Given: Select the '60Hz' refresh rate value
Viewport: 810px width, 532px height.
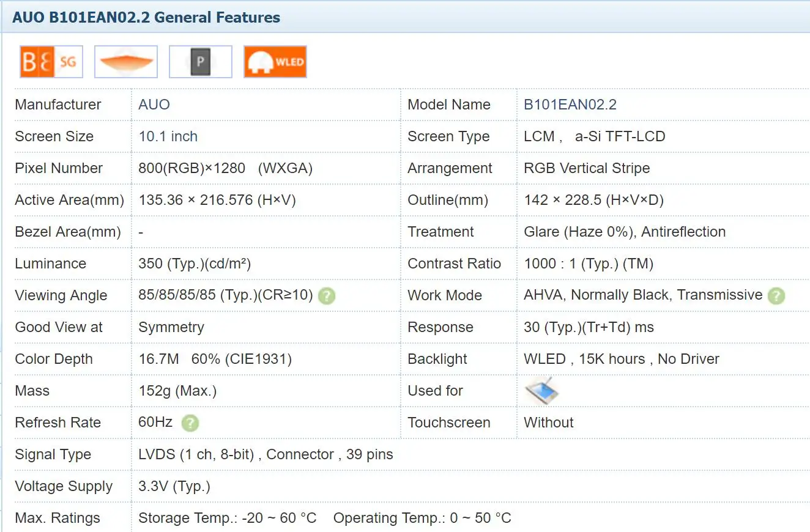Looking at the screenshot, I should click(x=156, y=423).
